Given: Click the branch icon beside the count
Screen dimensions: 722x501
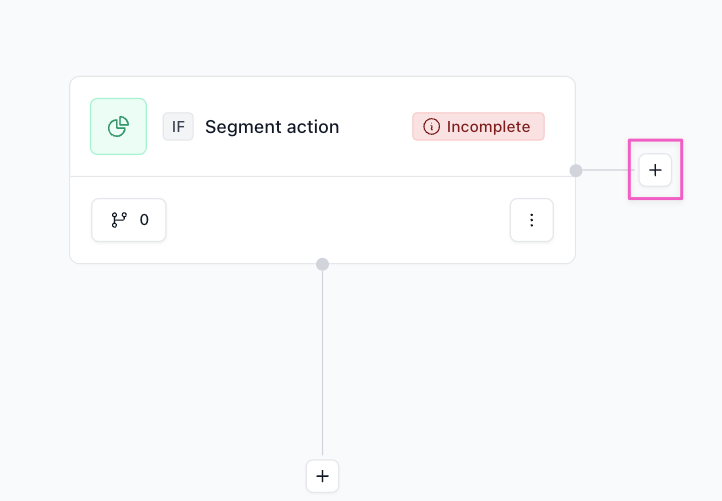Looking at the screenshot, I should (x=119, y=220).
